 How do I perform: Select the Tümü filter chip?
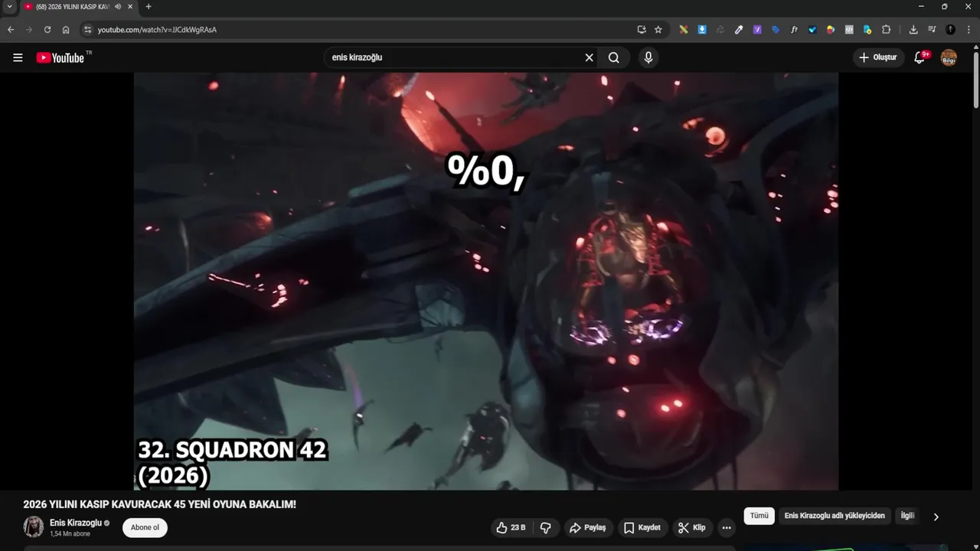pos(759,516)
